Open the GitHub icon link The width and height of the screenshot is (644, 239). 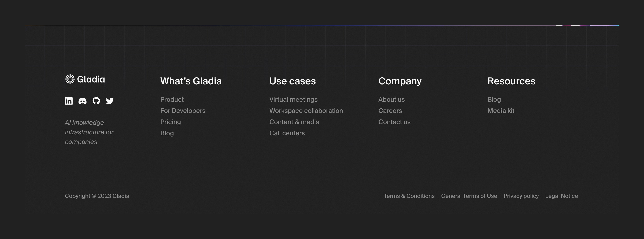96,101
